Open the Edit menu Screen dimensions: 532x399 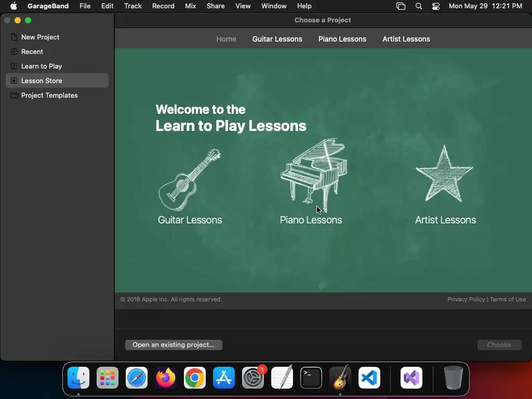point(107,6)
